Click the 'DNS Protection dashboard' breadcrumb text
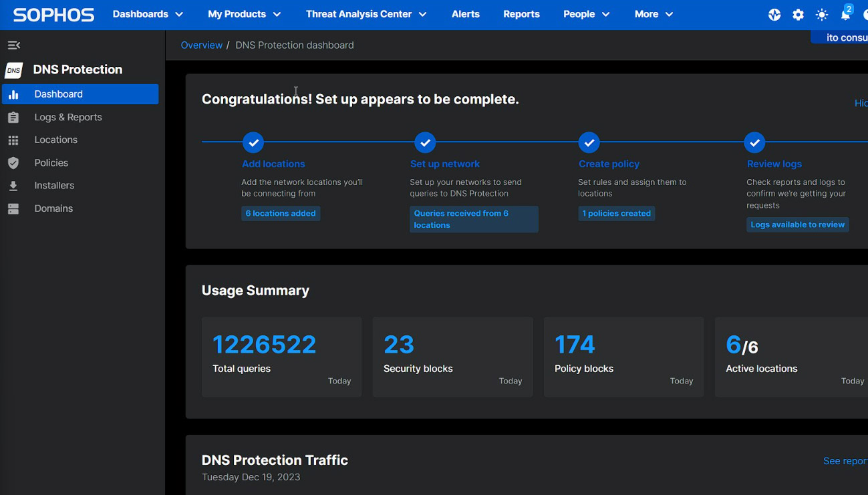 tap(295, 45)
